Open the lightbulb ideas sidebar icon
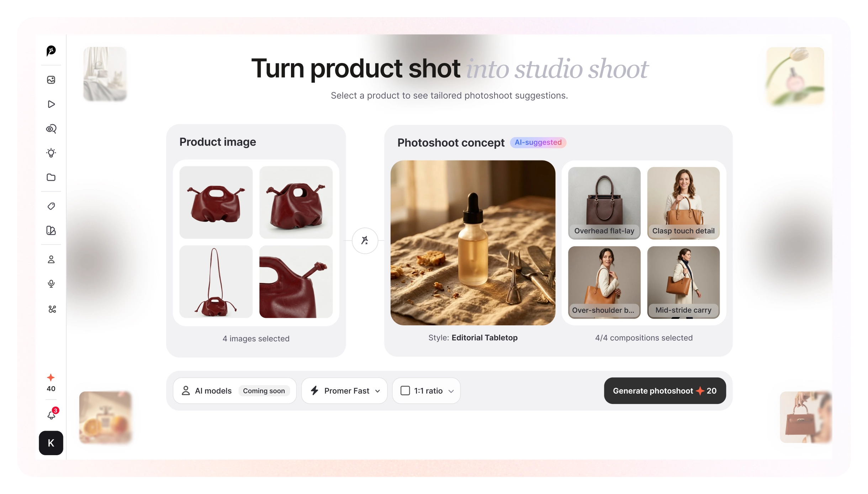 (51, 153)
